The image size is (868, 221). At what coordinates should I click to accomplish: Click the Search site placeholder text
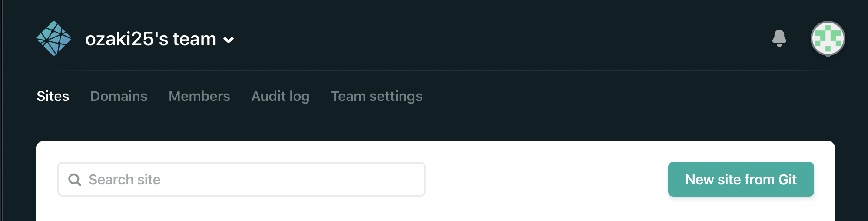coord(125,180)
